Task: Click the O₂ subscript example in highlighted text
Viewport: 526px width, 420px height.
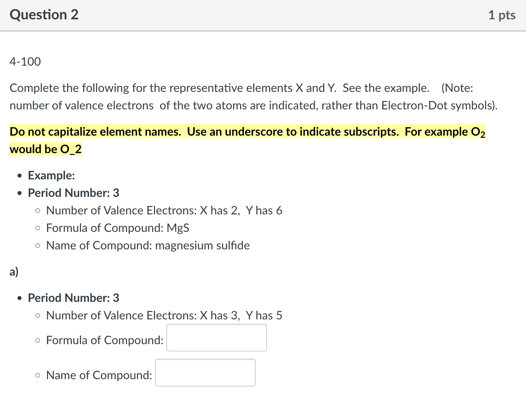Action: coord(478,132)
